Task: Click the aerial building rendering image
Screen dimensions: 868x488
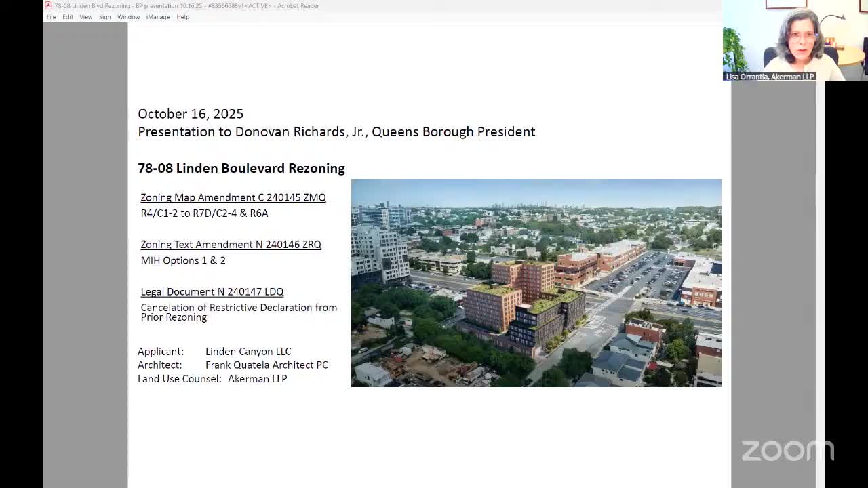Action: pos(536,283)
